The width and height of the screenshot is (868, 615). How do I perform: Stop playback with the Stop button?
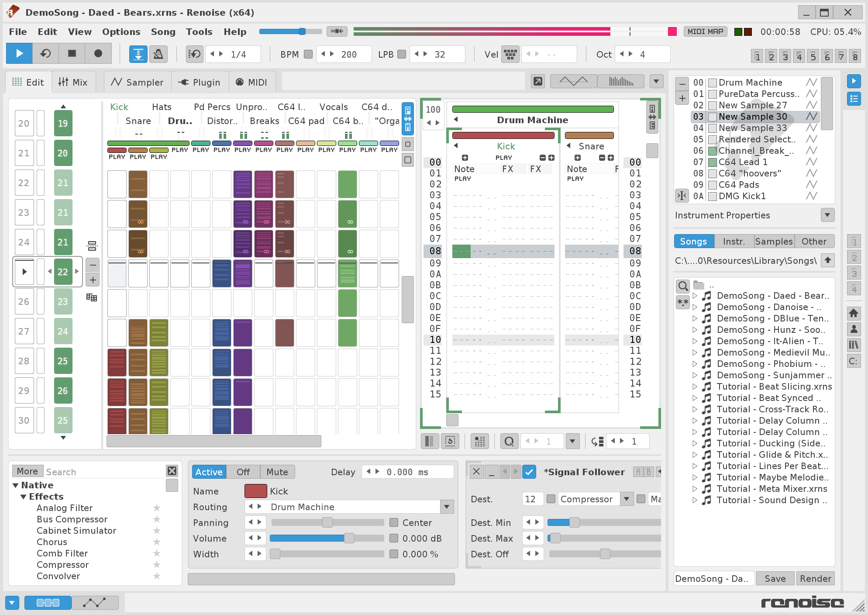(x=72, y=53)
